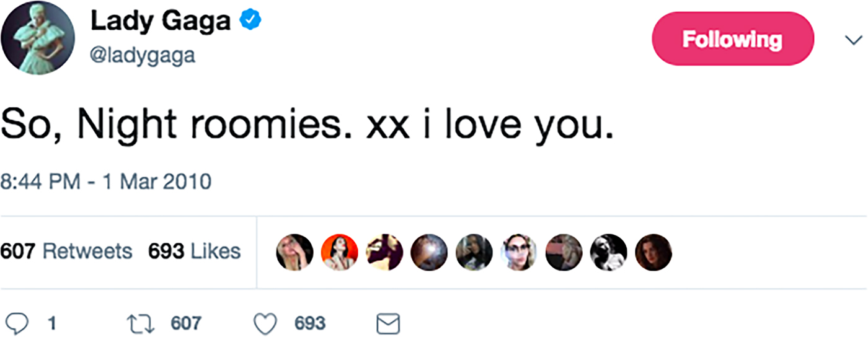Open the 8:44 PM timestamp link
Screen dimensions: 868x337
105,182
